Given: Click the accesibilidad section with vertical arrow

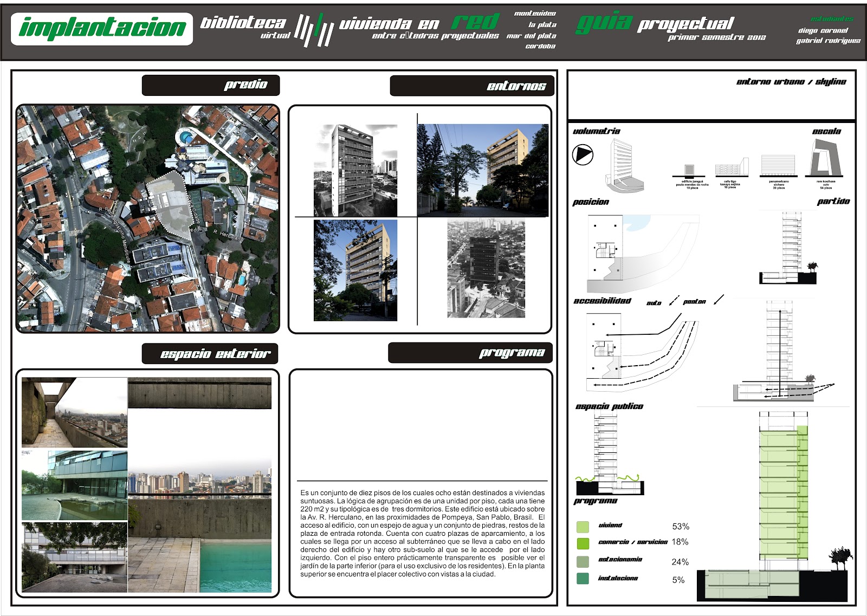Looking at the screenshot, I should (784, 351).
